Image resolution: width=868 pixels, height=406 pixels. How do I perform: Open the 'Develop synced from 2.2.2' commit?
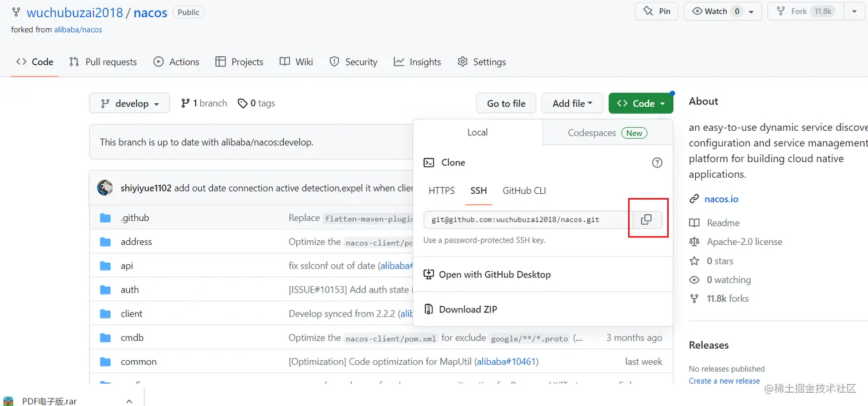click(343, 314)
